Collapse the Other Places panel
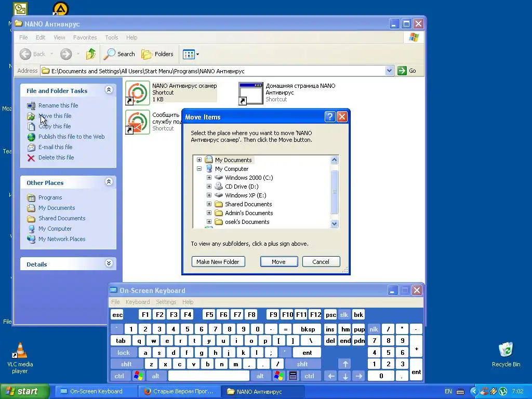532x399 pixels. click(109, 182)
